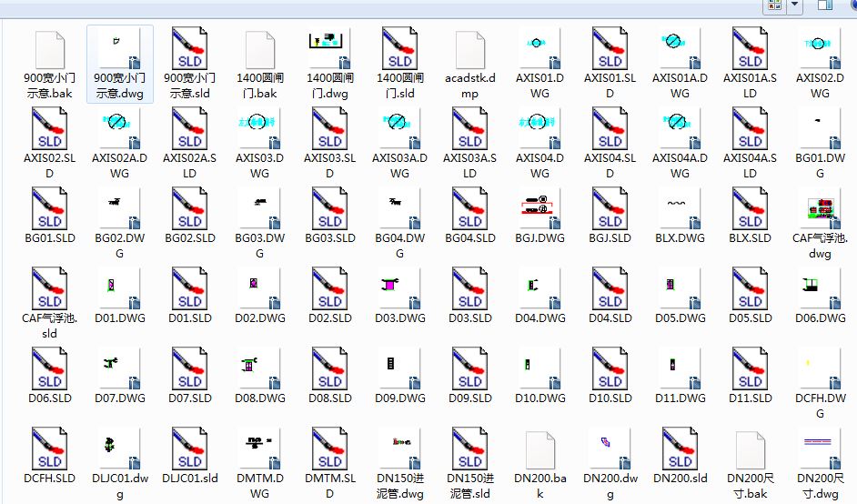This screenshot has width=857, height=504.
Task: Select the 900宽小门示意.bak file icon
Action: [x=50, y=50]
